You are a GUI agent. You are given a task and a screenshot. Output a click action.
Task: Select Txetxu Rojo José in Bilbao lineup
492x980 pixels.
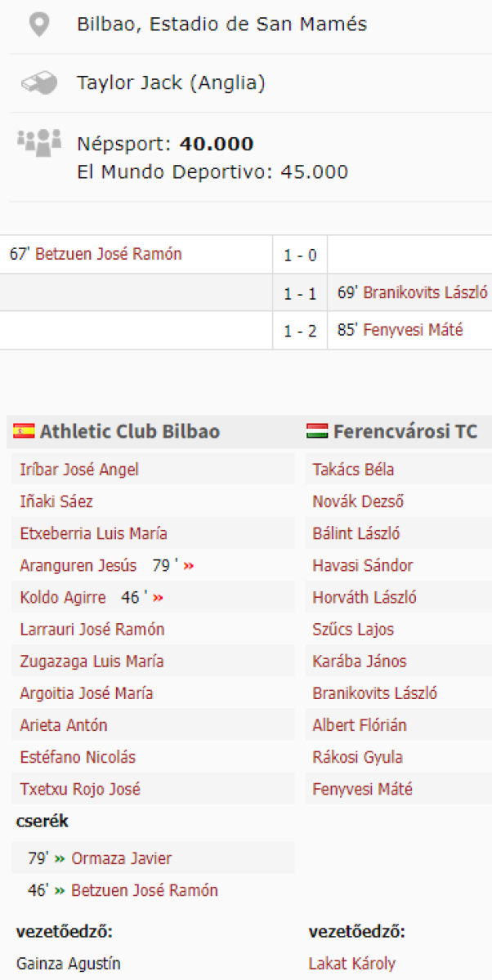coord(80,789)
